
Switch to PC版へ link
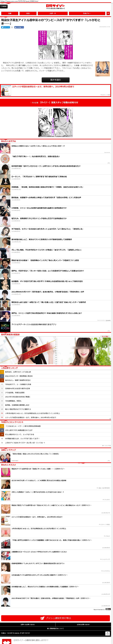(3, 633)
